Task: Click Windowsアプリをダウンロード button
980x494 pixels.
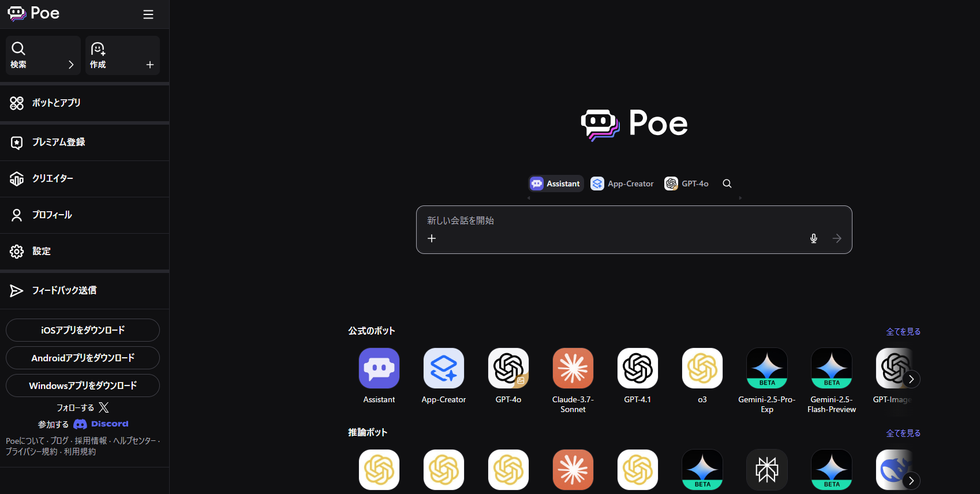Action: [83, 386]
